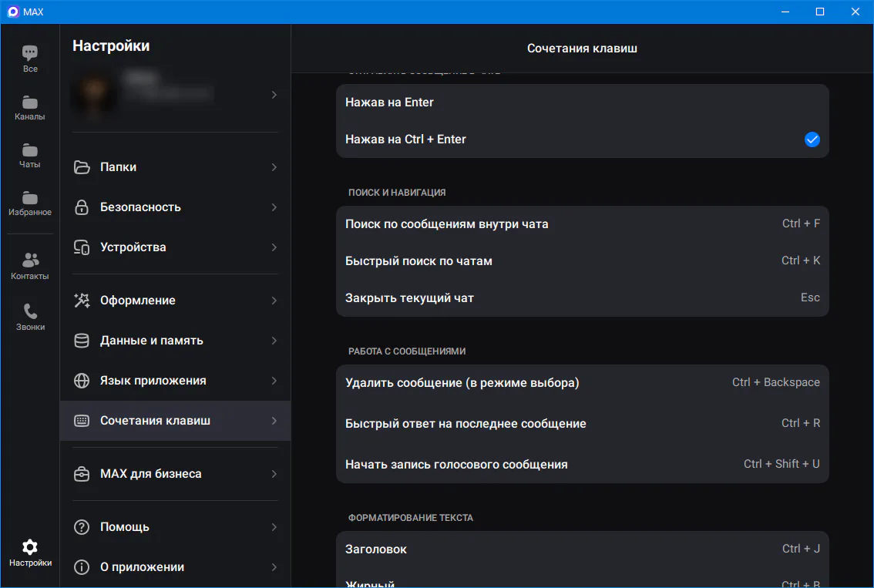The height and width of the screenshot is (588, 874).
Task: Select the Нажав на Enter option
Action: (x=583, y=102)
